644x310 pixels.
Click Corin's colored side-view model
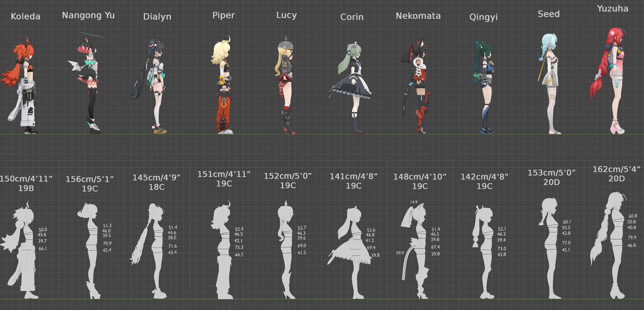[349, 89]
